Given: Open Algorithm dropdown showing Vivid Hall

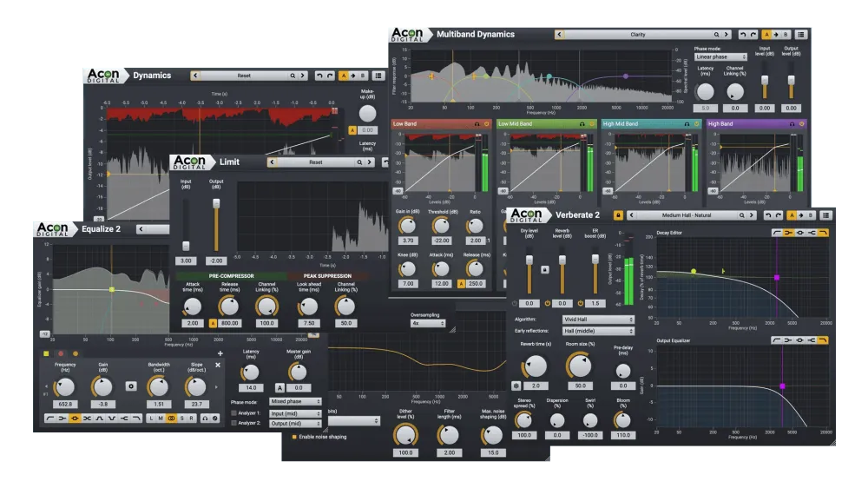Looking at the screenshot, I should click(598, 320).
